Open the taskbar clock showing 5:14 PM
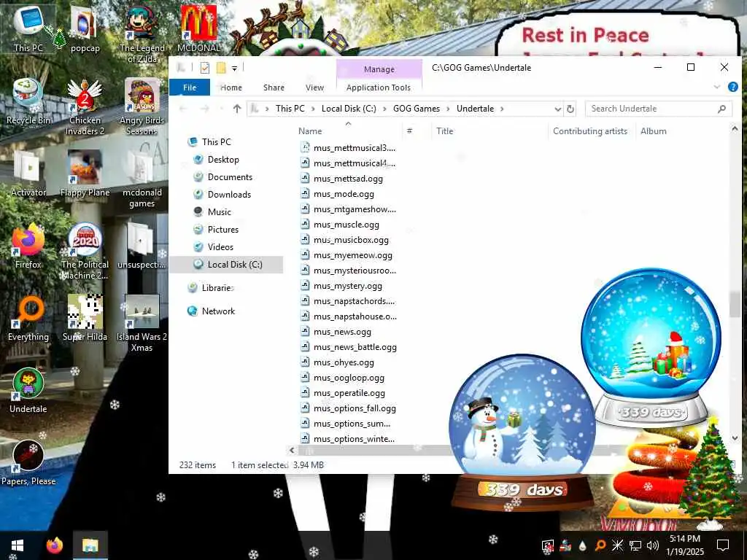The height and width of the screenshot is (560, 747). pos(684,545)
